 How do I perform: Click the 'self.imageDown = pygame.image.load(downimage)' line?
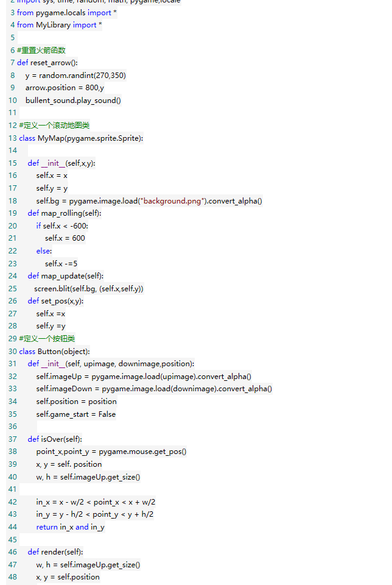[x=154, y=389]
